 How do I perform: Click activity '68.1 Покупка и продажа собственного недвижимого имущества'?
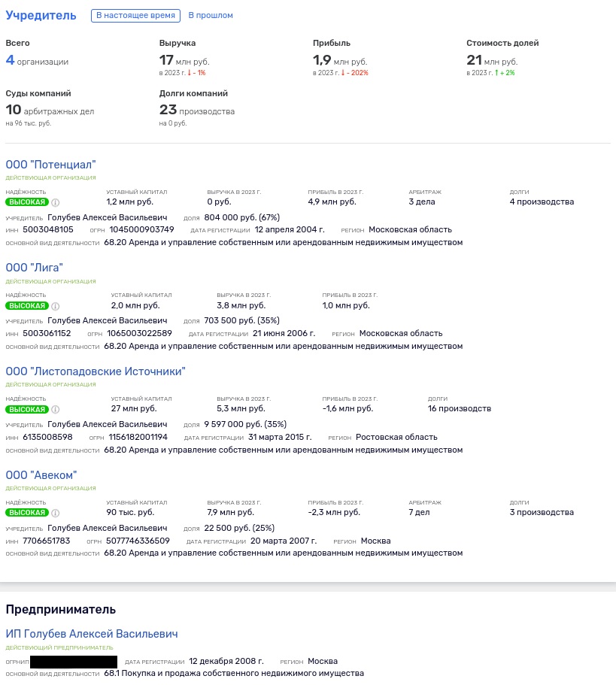[234, 674]
